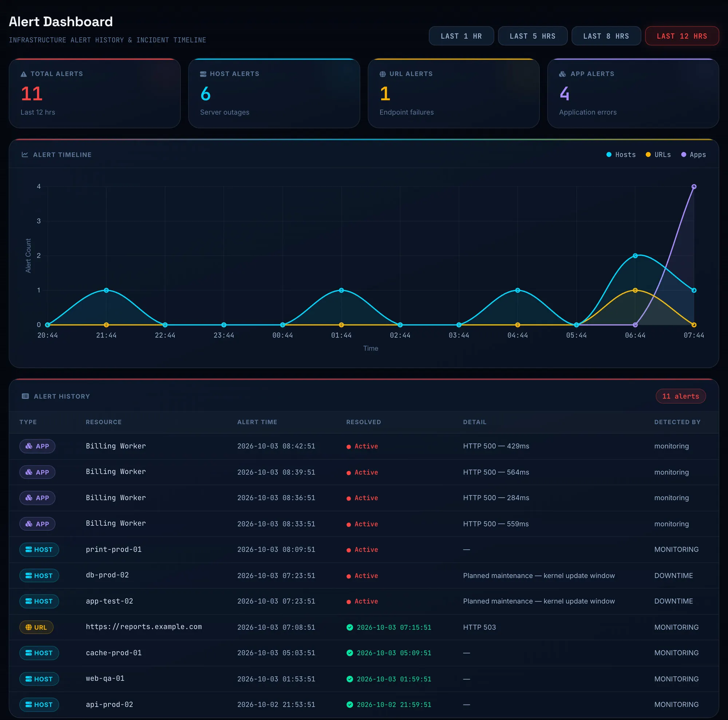The image size is (728, 720).
Task: Click the Hosts data point at 07:44
Action: [x=694, y=290]
